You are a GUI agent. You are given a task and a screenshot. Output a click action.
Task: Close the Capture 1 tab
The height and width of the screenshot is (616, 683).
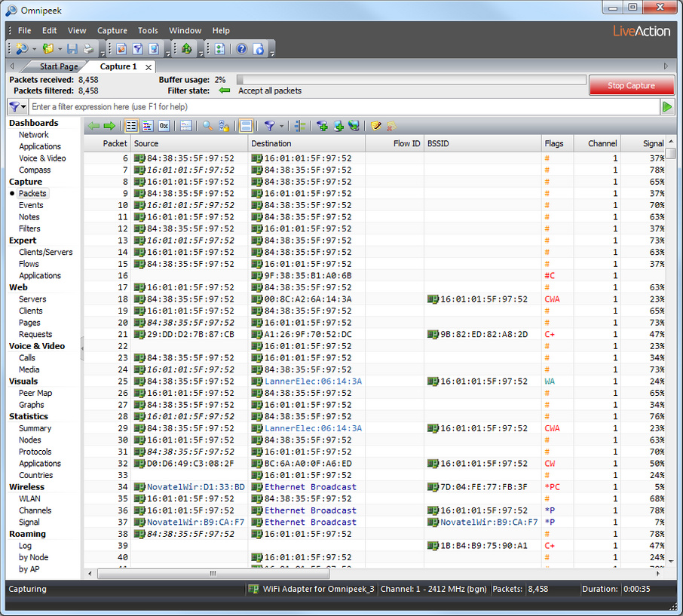[149, 67]
